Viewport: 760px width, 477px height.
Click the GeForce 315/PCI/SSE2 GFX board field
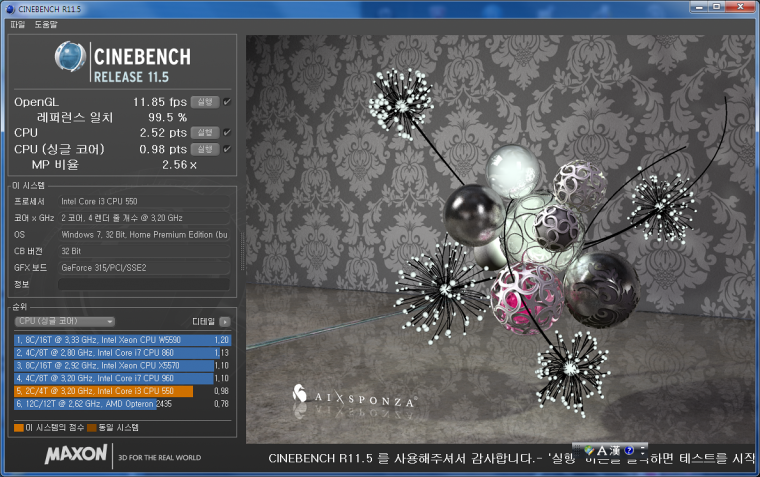click(144, 268)
